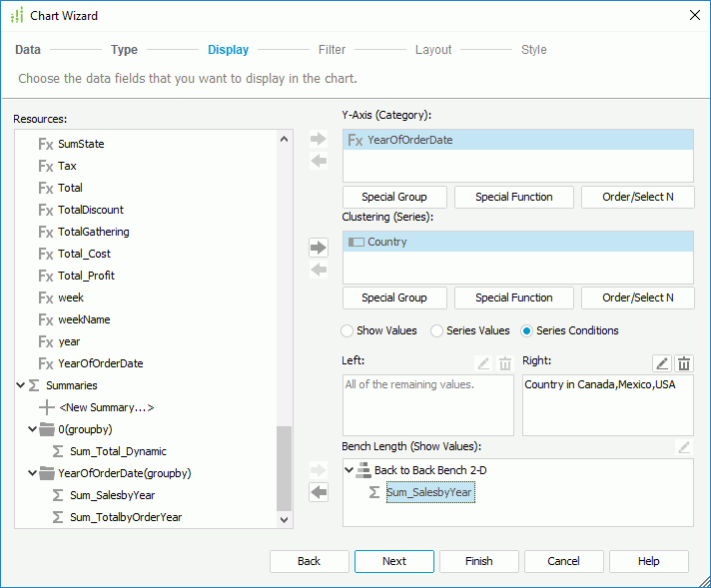
Task: Collapse the Back to Back Bench 2-D node
Action: (349, 470)
